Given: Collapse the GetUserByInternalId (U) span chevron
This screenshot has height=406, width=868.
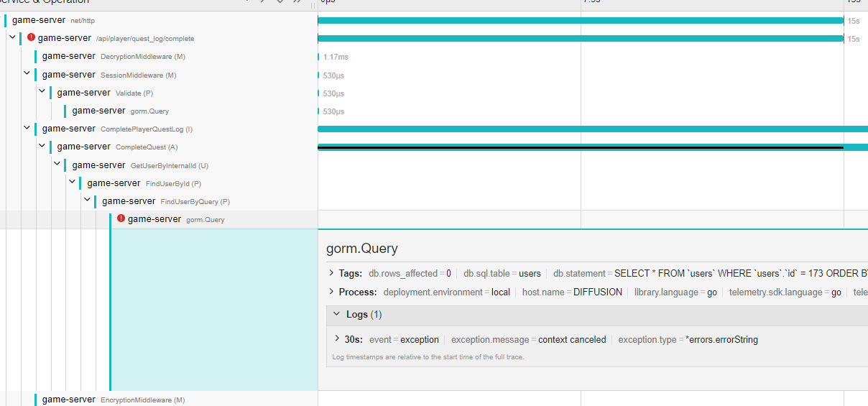Looking at the screenshot, I should [57, 165].
